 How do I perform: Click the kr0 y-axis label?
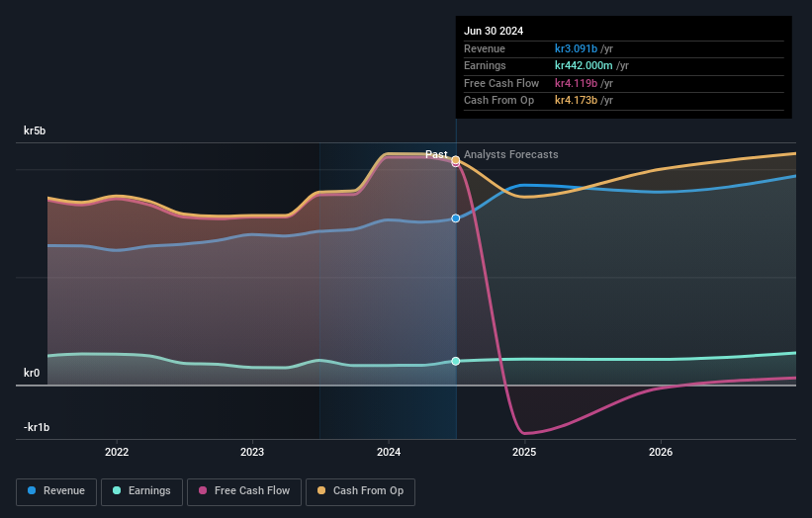coord(32,373)
